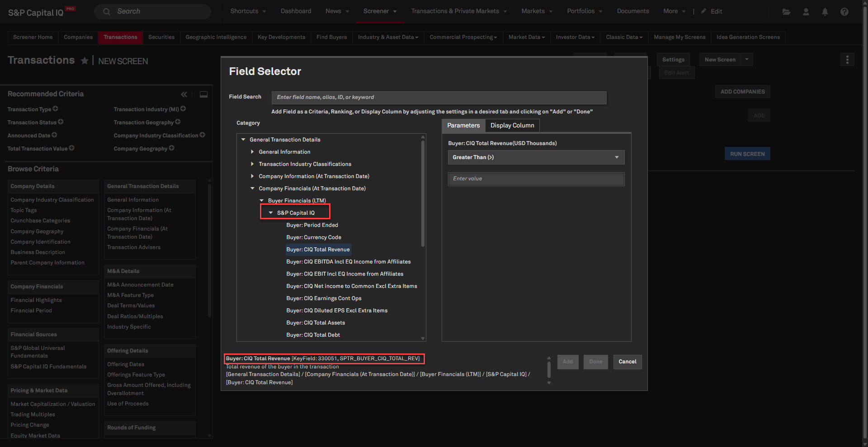Viewport: 868px width, 447px height.
Task: Click the pencil Edit icon in top bar
Action: point(704,11)
